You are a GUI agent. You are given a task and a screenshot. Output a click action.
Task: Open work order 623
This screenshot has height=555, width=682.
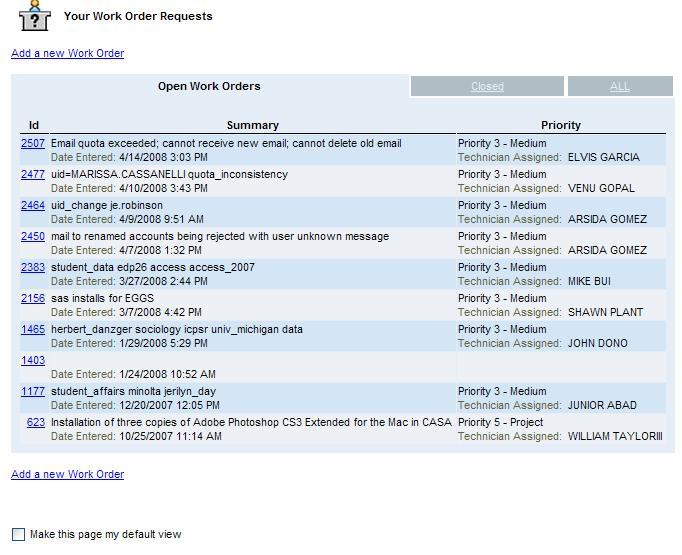36,423
